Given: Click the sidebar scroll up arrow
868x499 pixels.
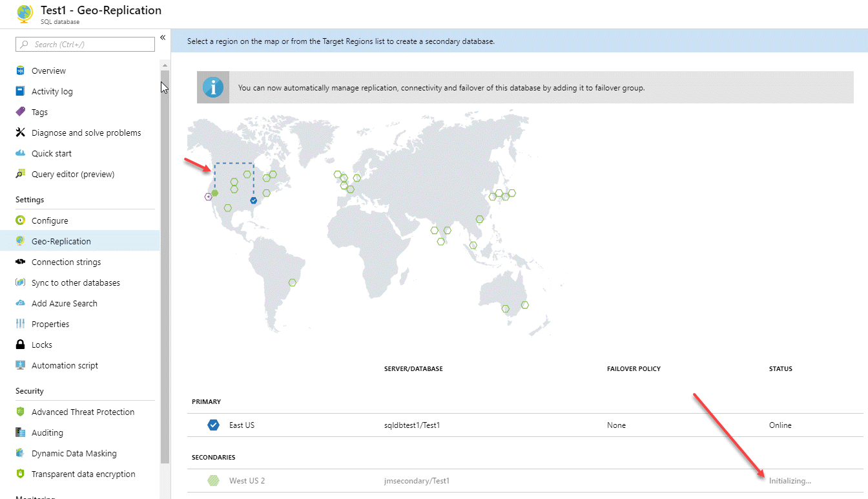Looking at the screenshot, I should click(165, 65).
